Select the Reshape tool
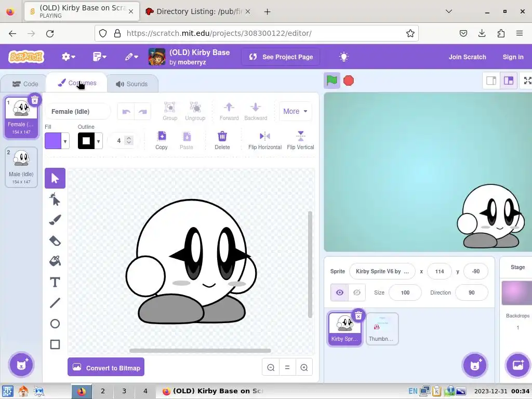 (55, 199)
